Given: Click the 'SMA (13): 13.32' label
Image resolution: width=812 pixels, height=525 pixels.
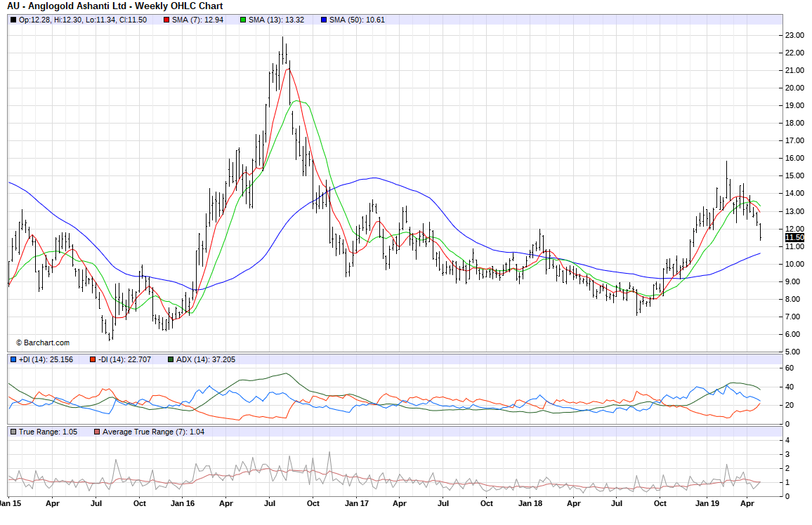Looking at the screenshot, I should [x=277, y=20].
